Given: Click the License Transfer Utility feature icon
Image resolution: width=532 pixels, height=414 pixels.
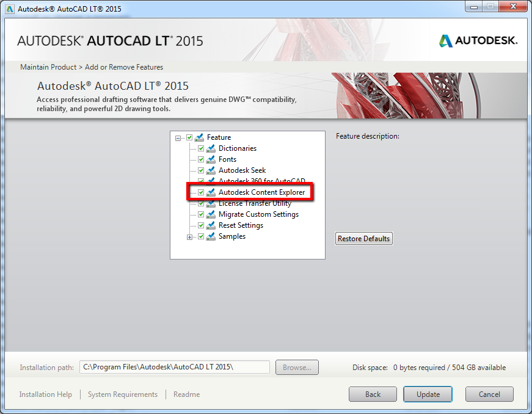Looking at the screenshot, I should click(x=211, y=203).
